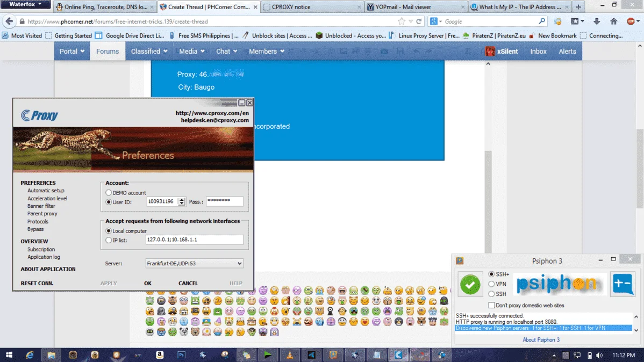Switch to Online Ping, Traceroute tab

[x=105, y=7]
